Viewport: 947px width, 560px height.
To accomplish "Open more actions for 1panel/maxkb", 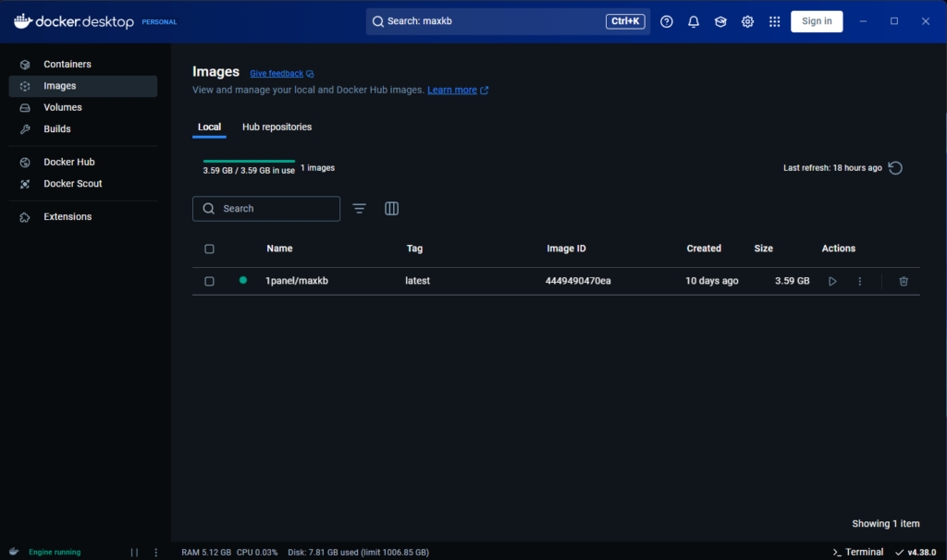I will [860, 281].
